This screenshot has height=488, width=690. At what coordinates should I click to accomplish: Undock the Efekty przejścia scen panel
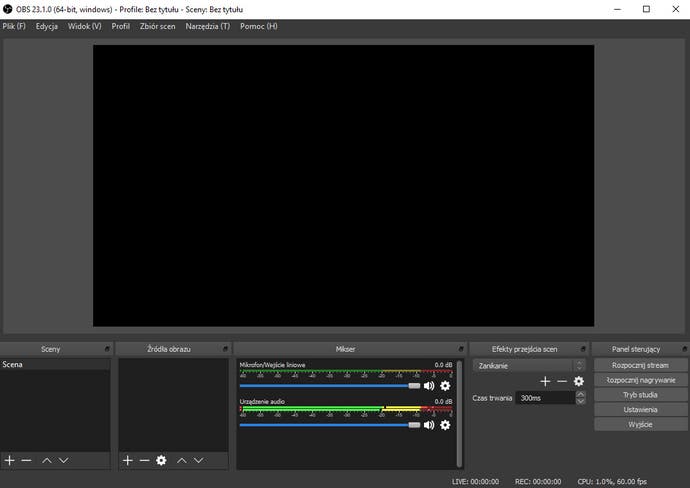[x=584, y=349]
